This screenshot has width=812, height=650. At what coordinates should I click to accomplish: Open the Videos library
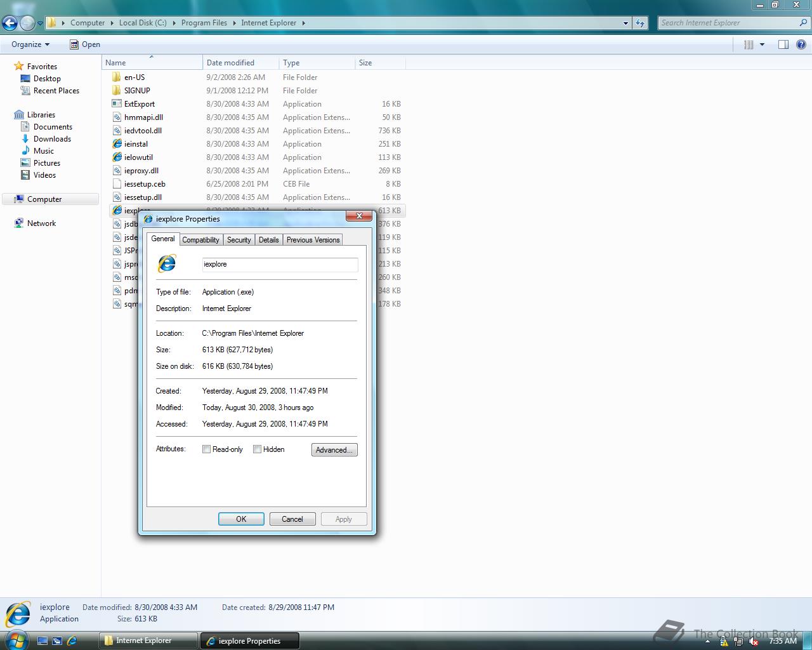(44, 175)
